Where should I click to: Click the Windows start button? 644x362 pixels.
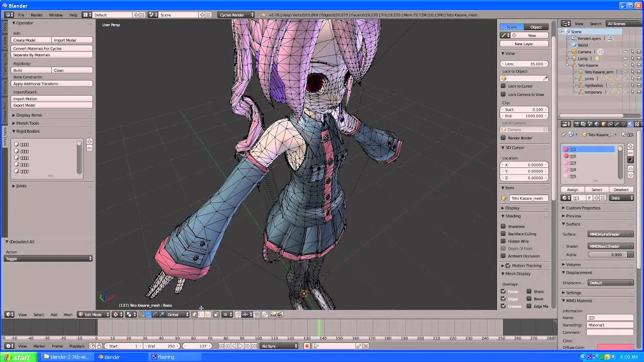(x=18, y=357)
